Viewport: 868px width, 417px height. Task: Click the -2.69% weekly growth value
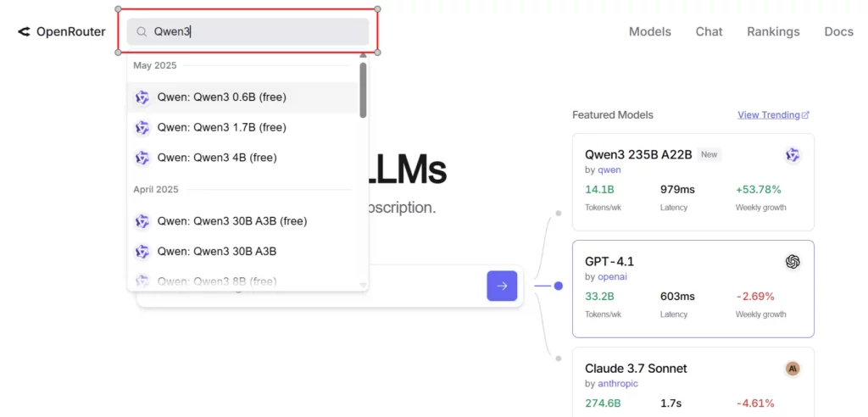755,297
